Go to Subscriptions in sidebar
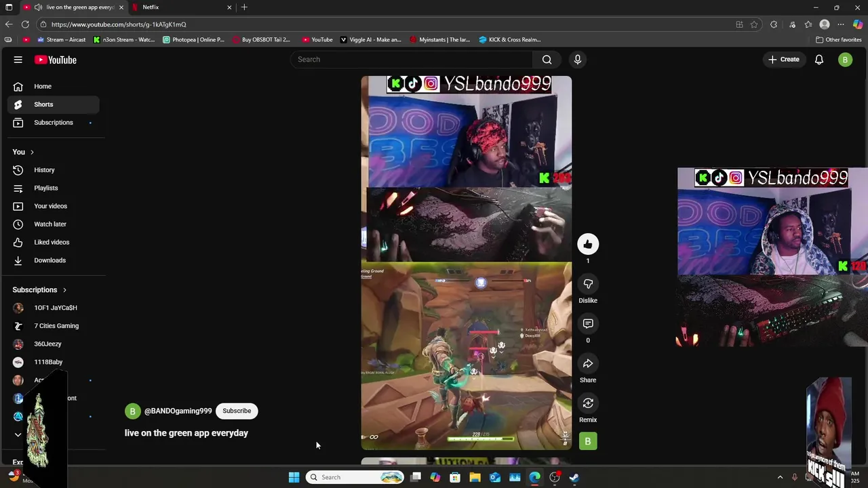The image size is (868, 488). click(54, 123)
